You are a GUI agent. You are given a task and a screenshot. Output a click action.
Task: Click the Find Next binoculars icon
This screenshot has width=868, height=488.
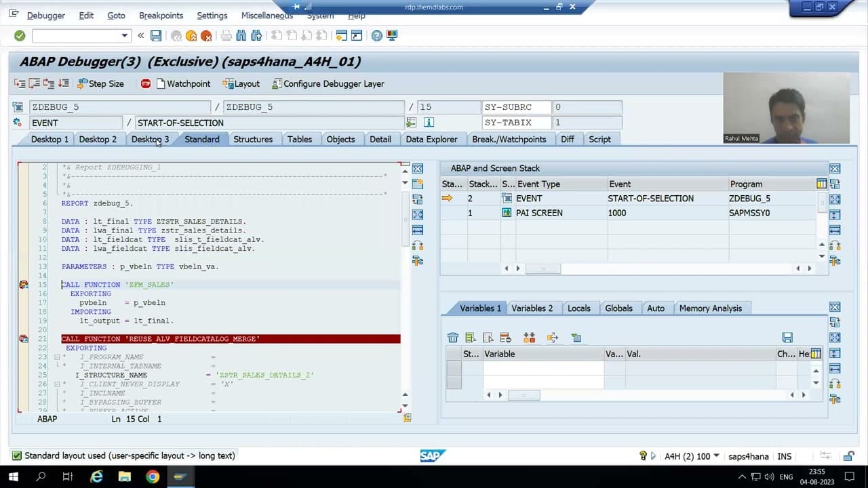[256, 35]
